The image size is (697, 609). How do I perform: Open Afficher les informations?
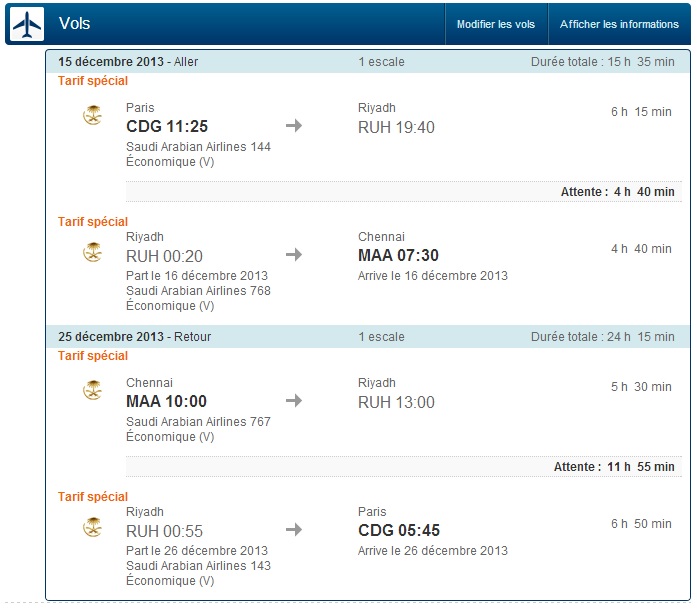[619, 24]
